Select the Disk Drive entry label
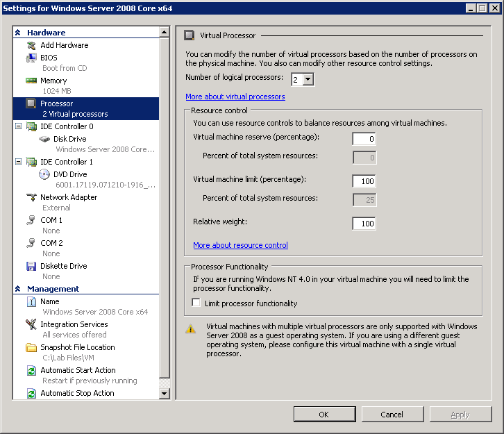Screen dimensions: 504x434 click(69, 139)
